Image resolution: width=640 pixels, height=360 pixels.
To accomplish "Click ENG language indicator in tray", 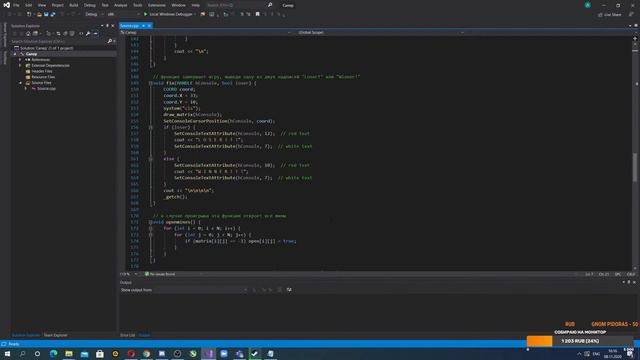I will pos(596,354).
